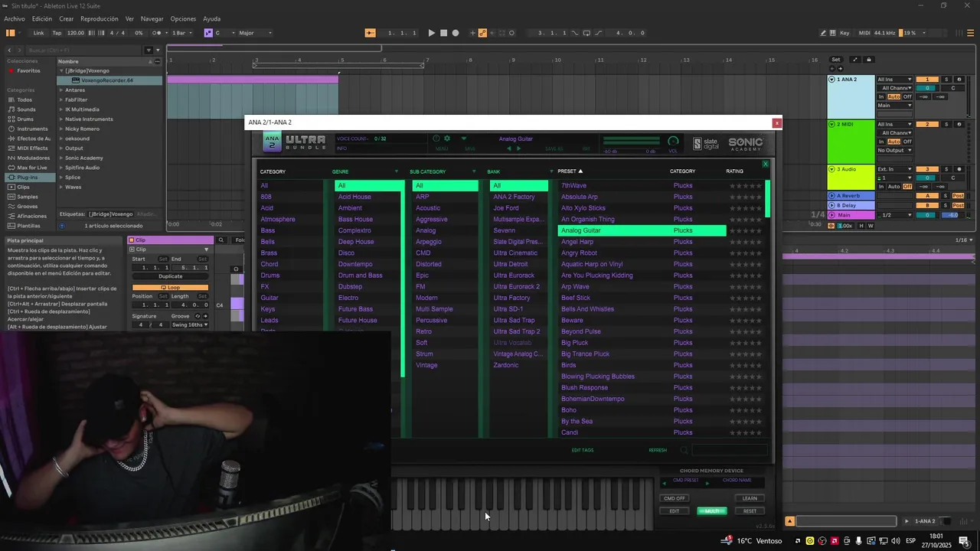Screen dimensions: 980x551
Task: Click the lock envelopes icon
Action: [868, 60]
